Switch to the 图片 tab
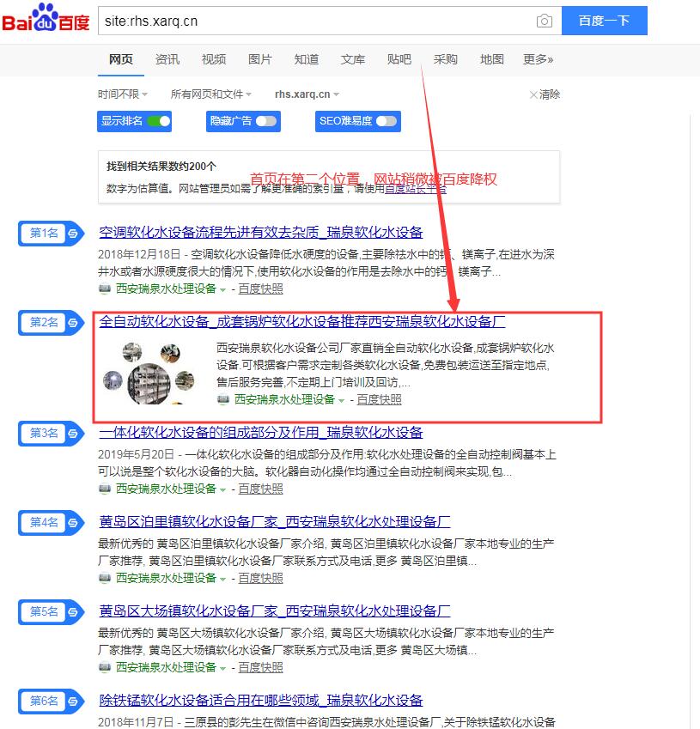 pos(259,59)
